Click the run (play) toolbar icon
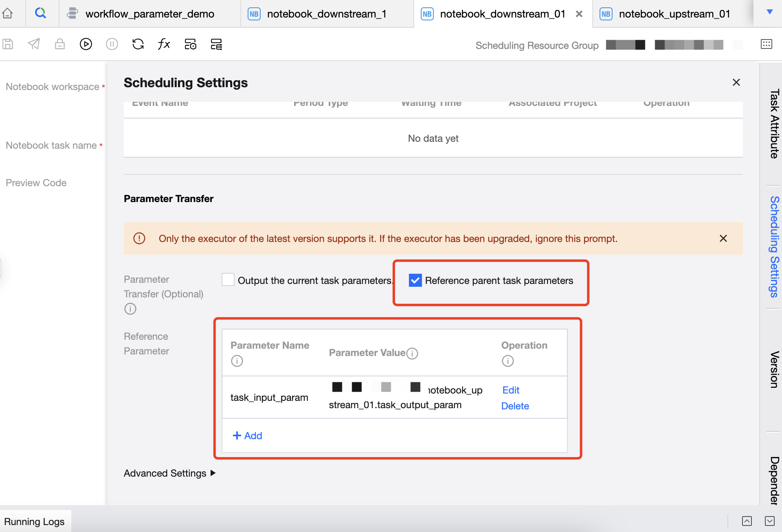The width and height of the screenshot is (782, 532). point(86,44)
